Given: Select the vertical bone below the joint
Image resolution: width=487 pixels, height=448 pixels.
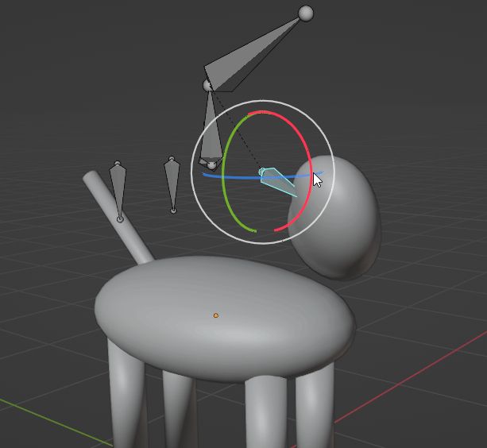Looking at the screenshot, I should click(211, 131).
